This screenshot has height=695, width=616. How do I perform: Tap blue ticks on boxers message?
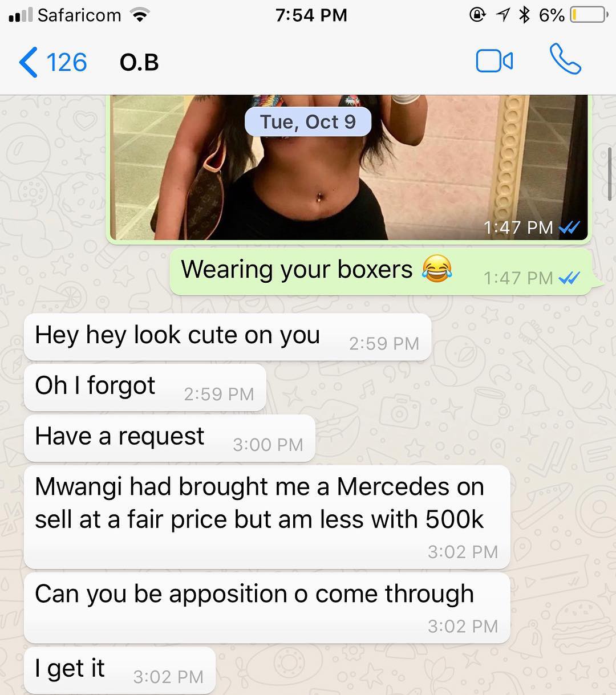[569, 278]
